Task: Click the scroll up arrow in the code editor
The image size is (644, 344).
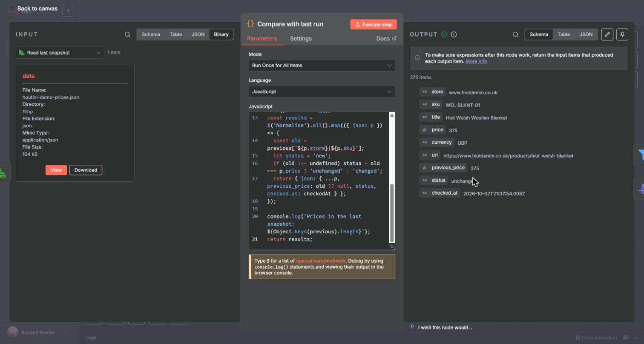Action: point(392,115)
